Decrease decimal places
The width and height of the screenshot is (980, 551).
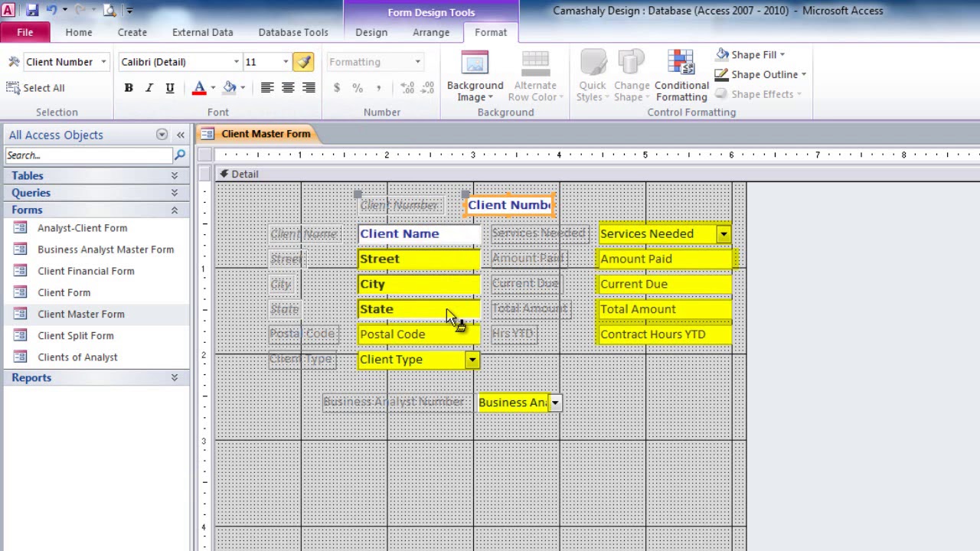coord(428,88)
